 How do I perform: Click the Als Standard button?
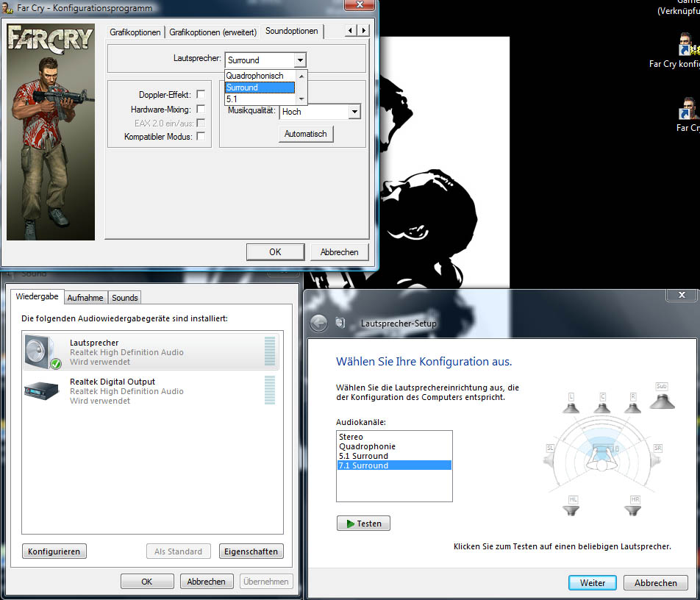tap(178, 551)
